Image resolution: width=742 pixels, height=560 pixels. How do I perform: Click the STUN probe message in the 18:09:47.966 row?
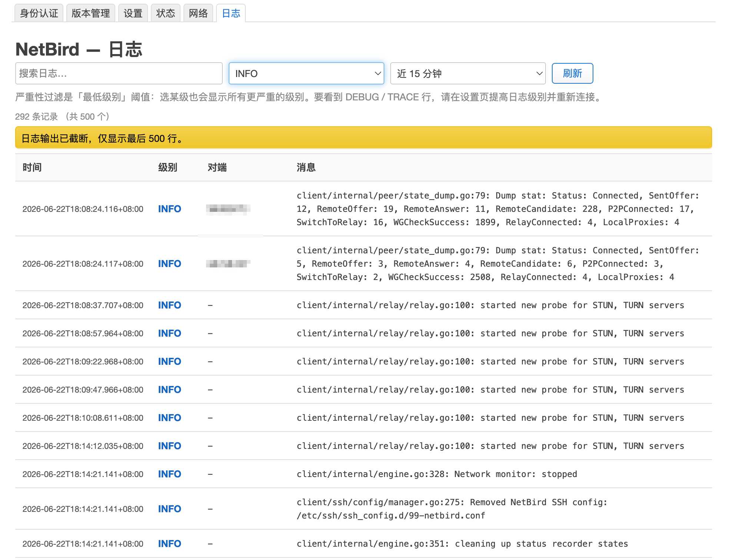[x=490, y=390]
